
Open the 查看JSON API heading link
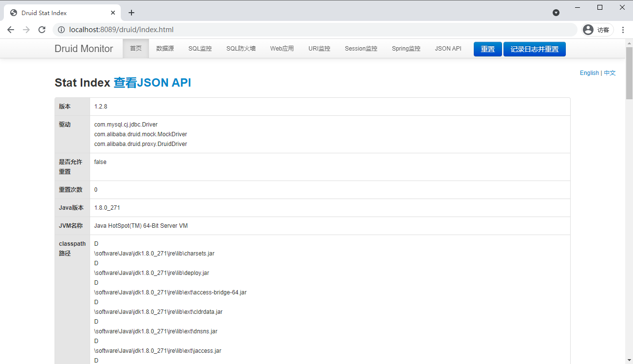coord(152,83)
